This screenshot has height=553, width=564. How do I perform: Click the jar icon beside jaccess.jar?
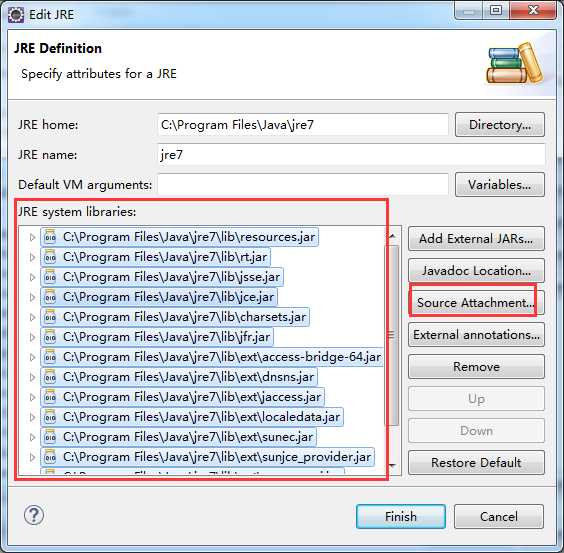pyautogui.click(x=50, y=397)
